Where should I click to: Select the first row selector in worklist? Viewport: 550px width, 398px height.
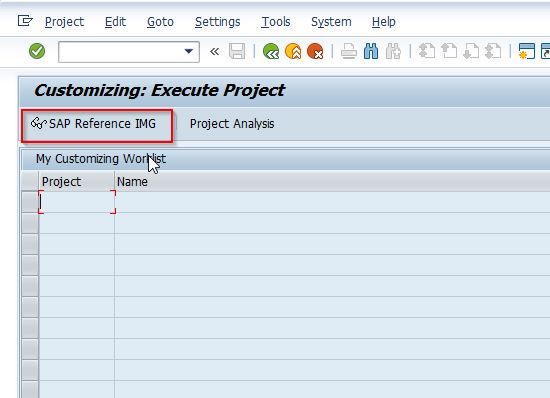pos(30,202)
